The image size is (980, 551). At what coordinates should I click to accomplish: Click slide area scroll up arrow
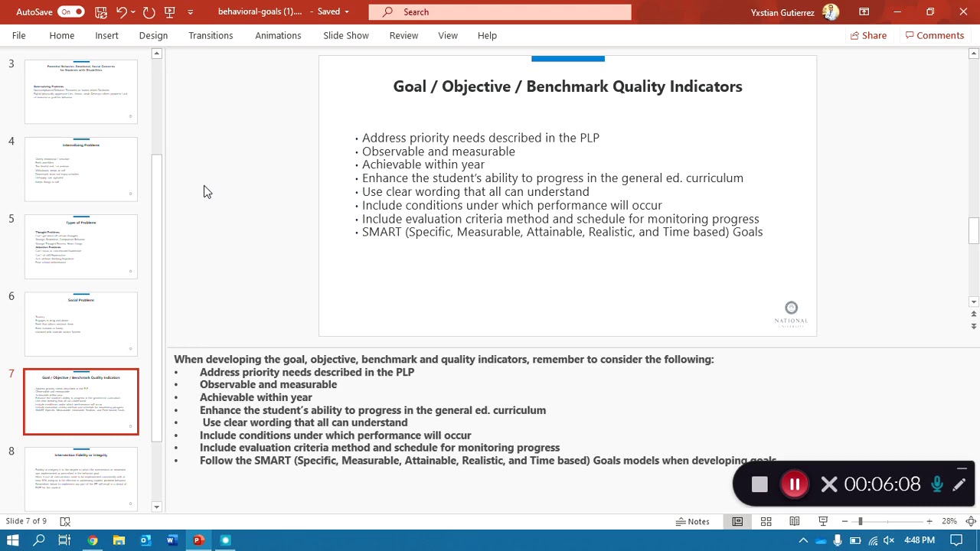click(x=973, y=54)
